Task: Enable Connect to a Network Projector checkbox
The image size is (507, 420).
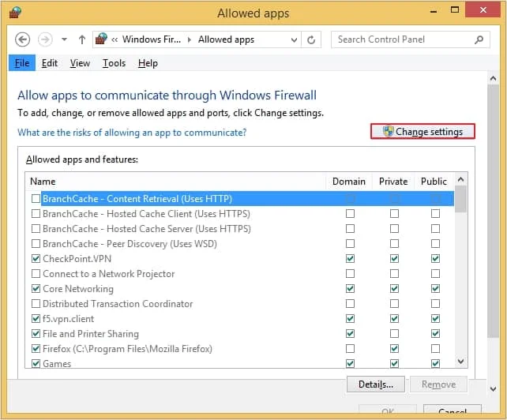Action: tap(36, 273)
